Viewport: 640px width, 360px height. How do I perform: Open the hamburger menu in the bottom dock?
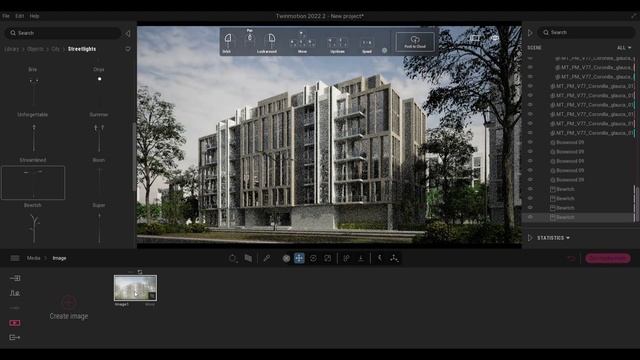[15, 258]
